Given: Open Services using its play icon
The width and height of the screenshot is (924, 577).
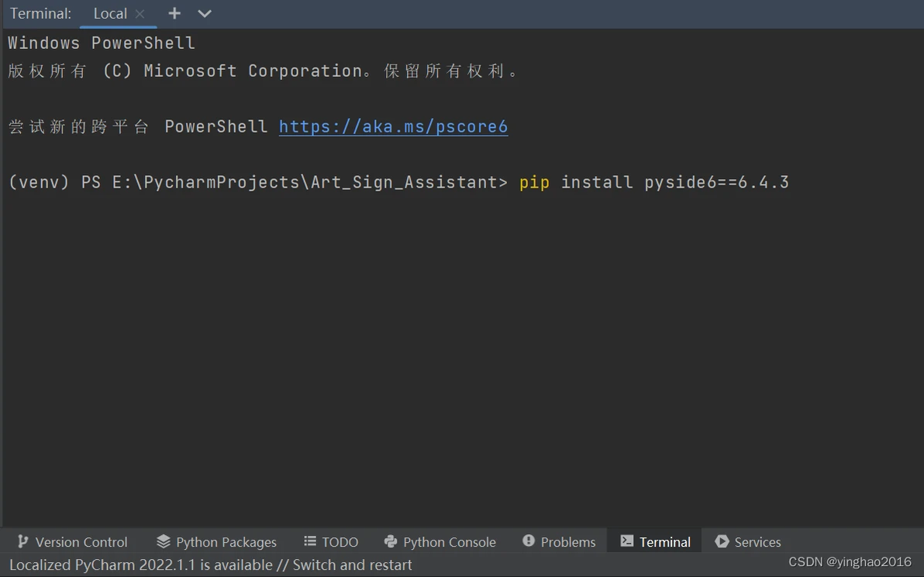Looking at the screenshot, I should click(x=722, y=541).
